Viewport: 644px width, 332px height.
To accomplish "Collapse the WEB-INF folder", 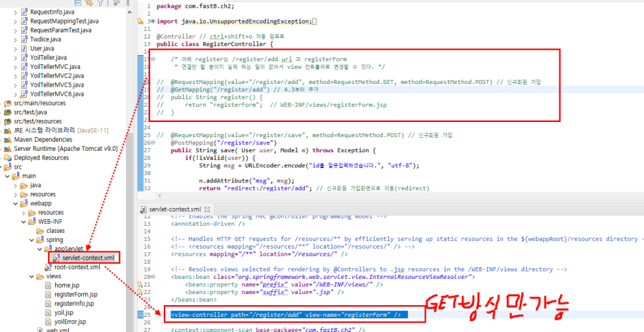I will 23,221.
